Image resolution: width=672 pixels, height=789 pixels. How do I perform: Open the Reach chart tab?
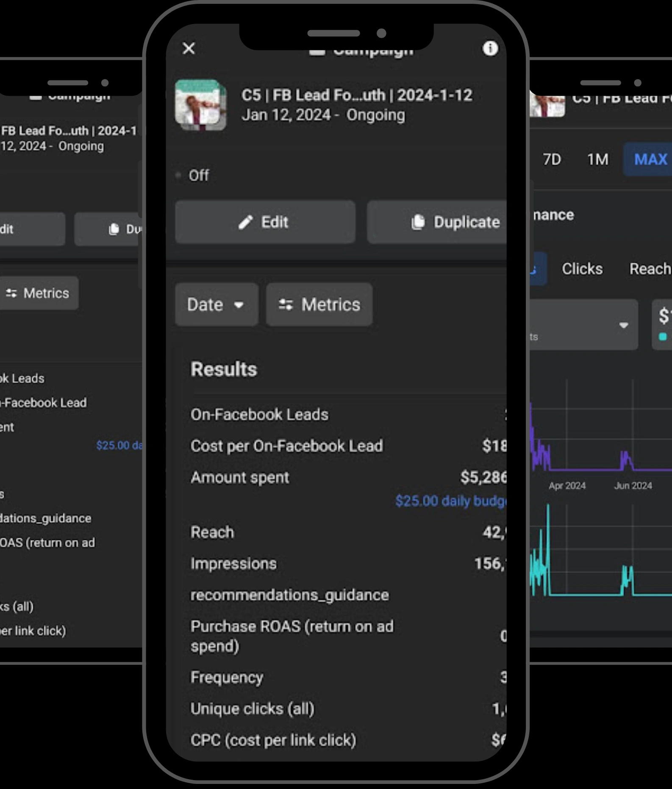point(650,269)
